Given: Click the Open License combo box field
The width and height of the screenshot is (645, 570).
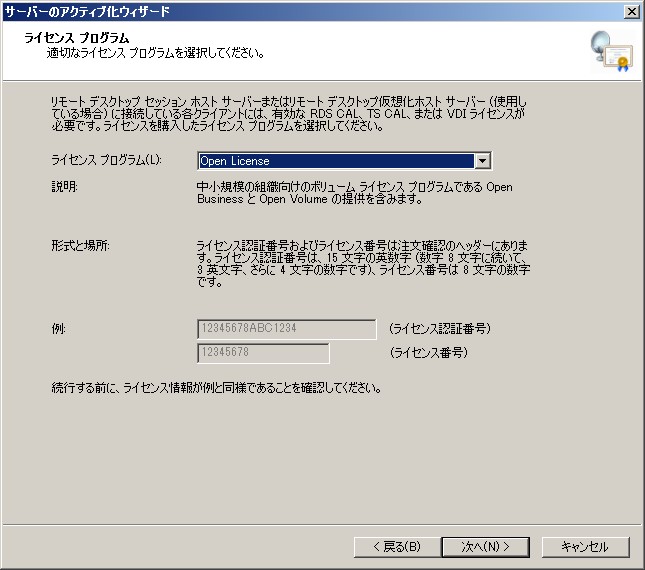Looking at the screenshot, I should [335, 161].
